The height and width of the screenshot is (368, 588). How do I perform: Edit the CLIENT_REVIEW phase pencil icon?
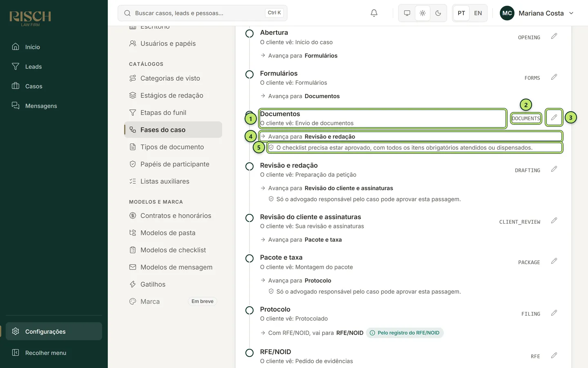[x=554, y=220]
